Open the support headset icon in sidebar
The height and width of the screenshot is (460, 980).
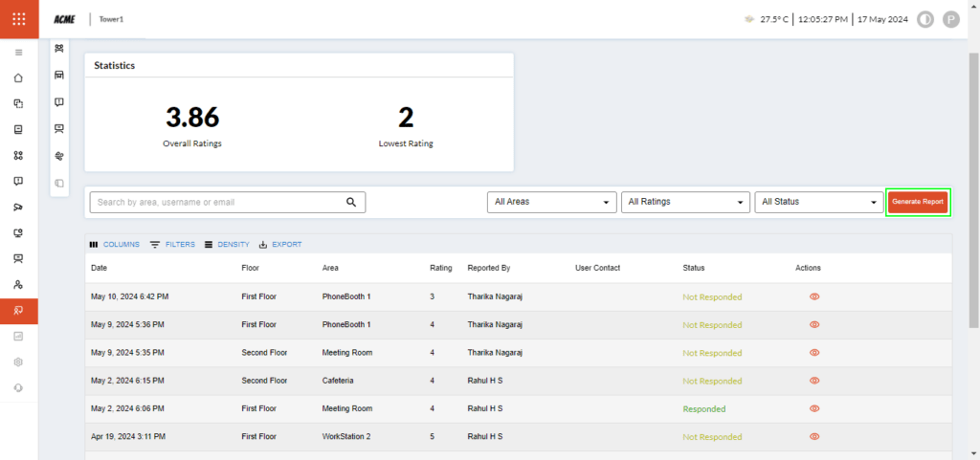(x=18, y=387)
